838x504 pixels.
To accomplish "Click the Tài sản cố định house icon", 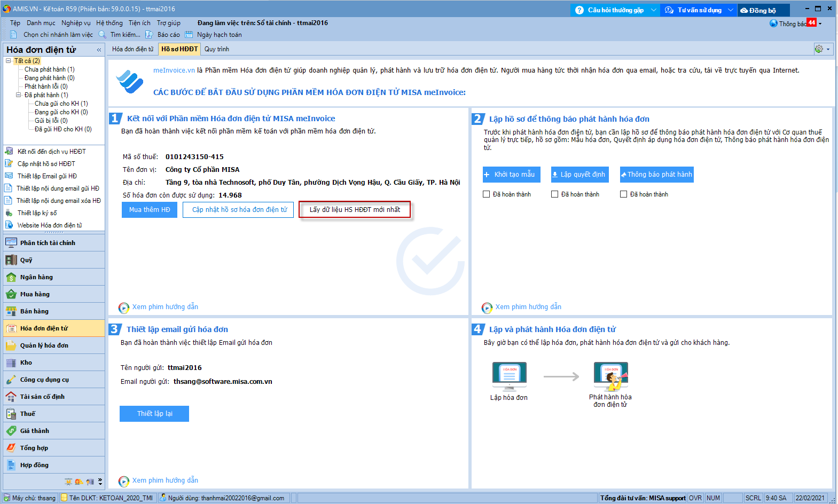I will [x=11, y=397].
